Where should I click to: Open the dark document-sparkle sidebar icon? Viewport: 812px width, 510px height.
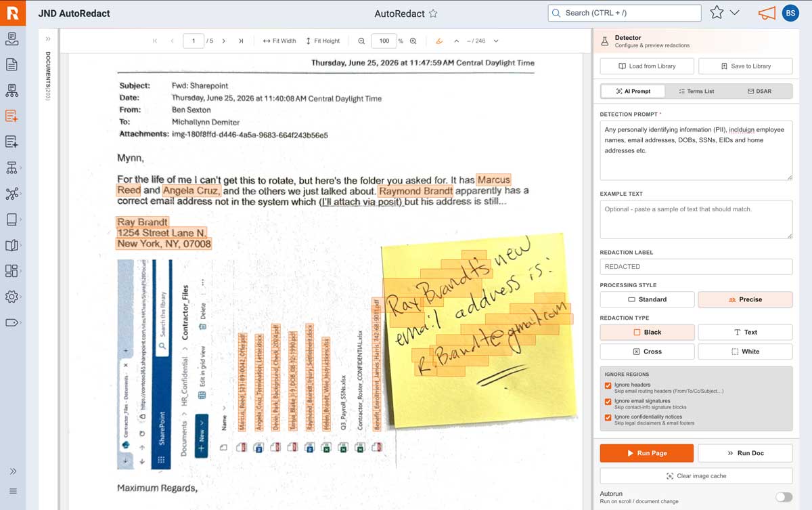click(12, 142)
